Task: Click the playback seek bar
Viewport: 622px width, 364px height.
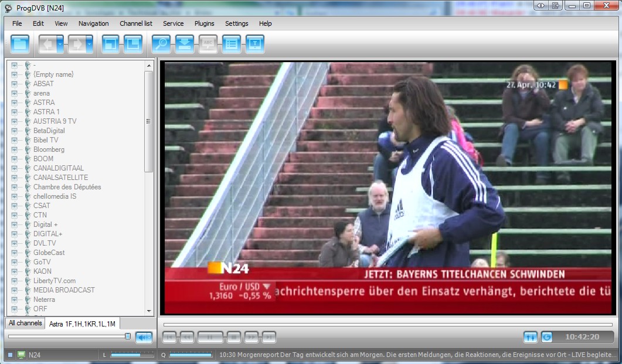Action: (x=388, y=324)
